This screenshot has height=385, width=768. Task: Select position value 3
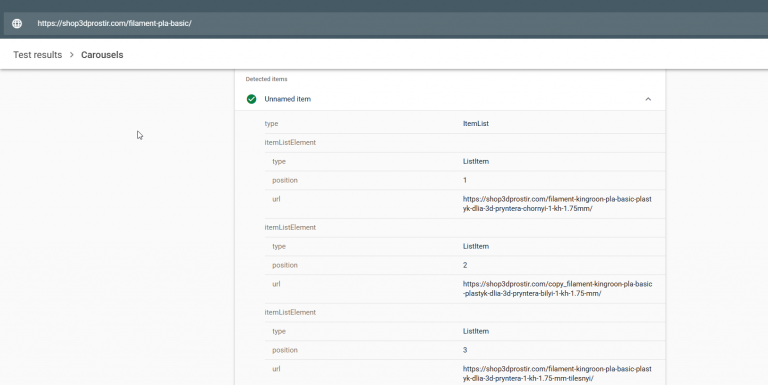[465, 350]
